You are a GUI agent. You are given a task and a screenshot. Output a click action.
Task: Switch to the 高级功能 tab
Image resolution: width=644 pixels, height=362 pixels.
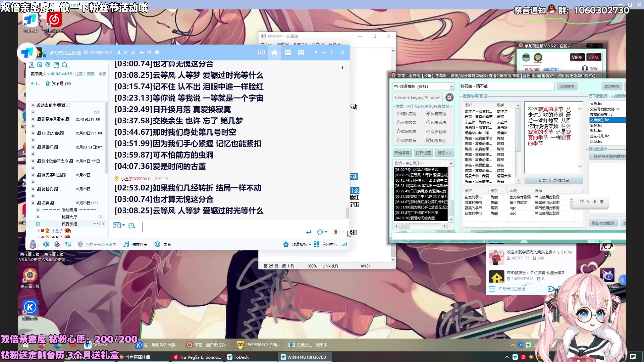(550, 69)
